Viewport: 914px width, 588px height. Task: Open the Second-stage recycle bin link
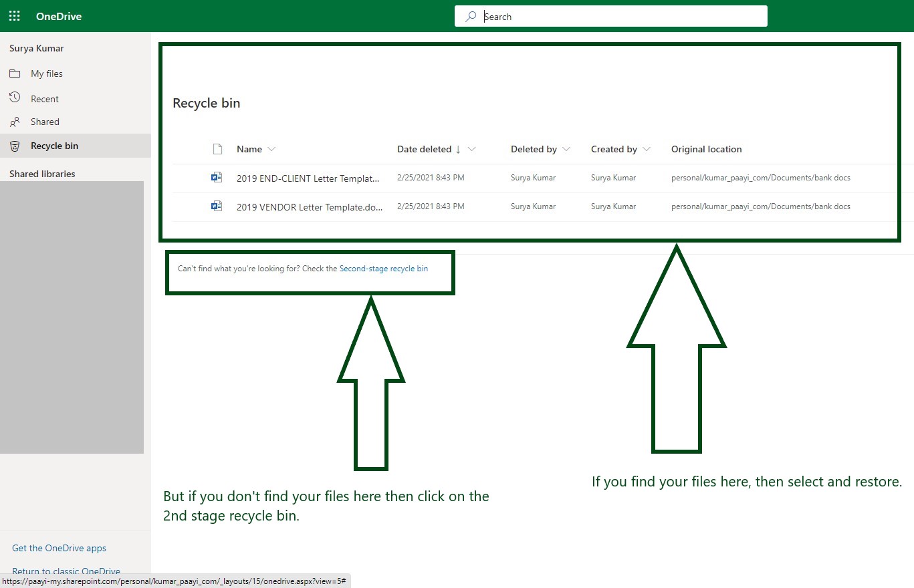(383, 268)
